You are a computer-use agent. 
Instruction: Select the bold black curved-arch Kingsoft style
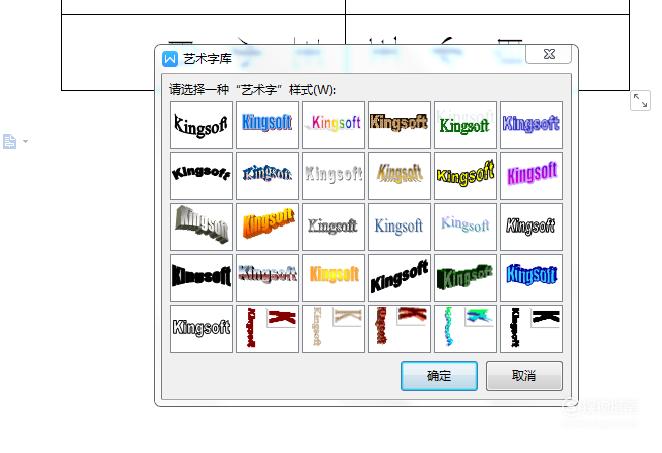coord(201,176)
